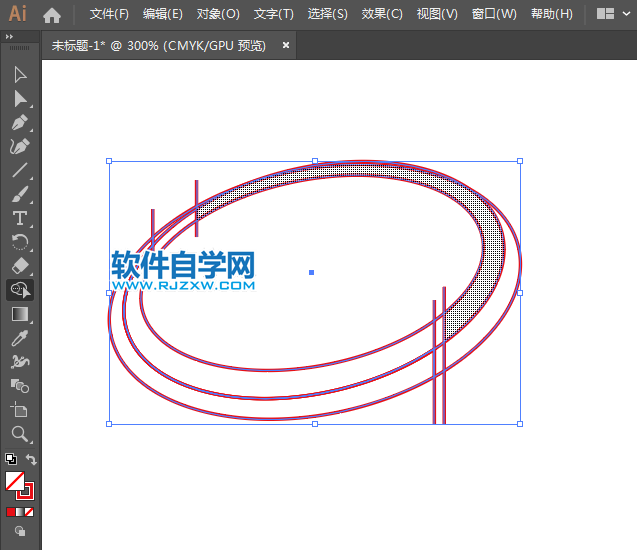Open the 帮助(H) menu
637x550 pixels.
click(552, 14)
